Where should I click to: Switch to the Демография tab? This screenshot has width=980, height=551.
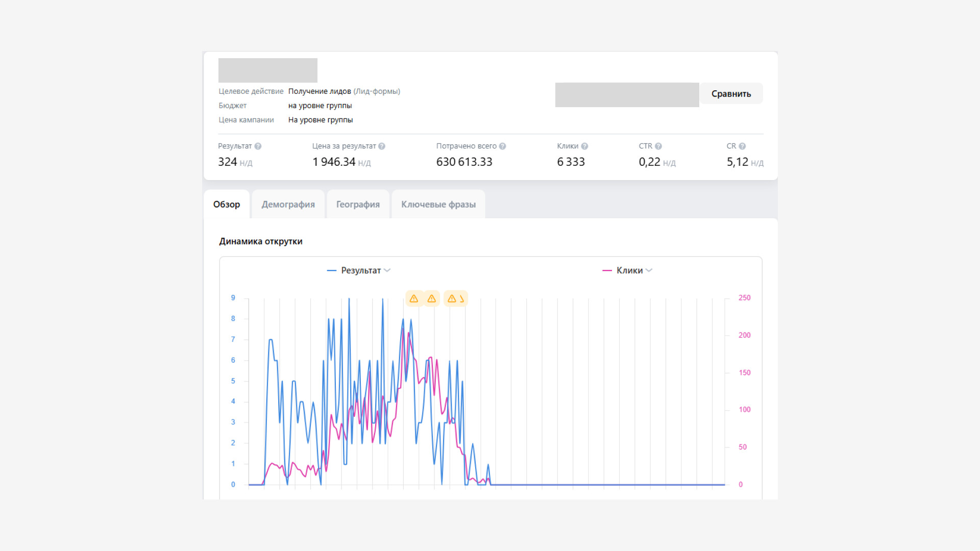[x=288, y=205]
